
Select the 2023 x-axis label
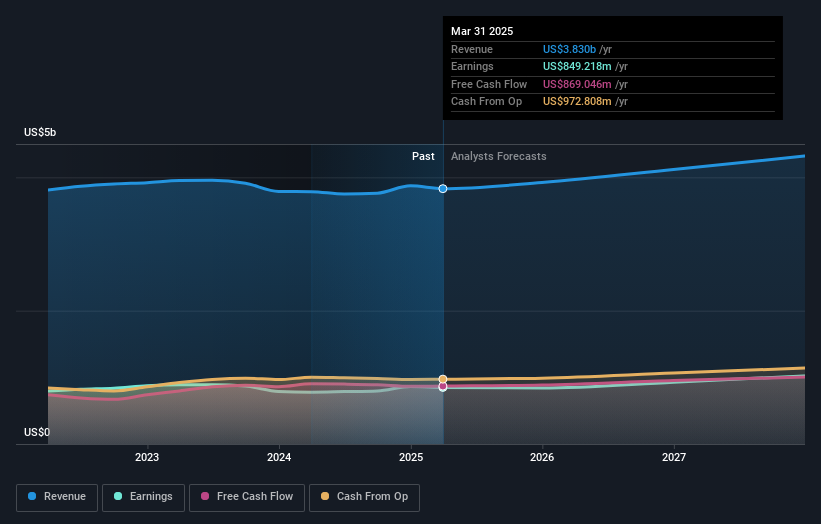pyautogui.click(x=147, y=457)
